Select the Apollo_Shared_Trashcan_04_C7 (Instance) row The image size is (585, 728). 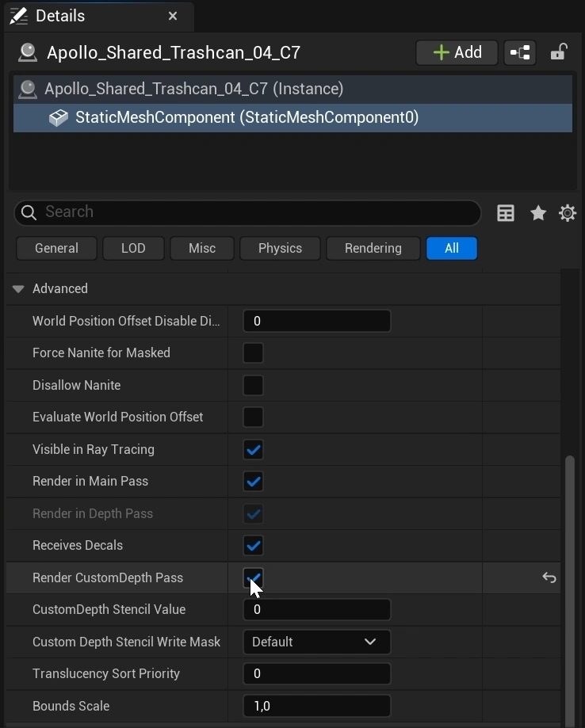[292, 90]
